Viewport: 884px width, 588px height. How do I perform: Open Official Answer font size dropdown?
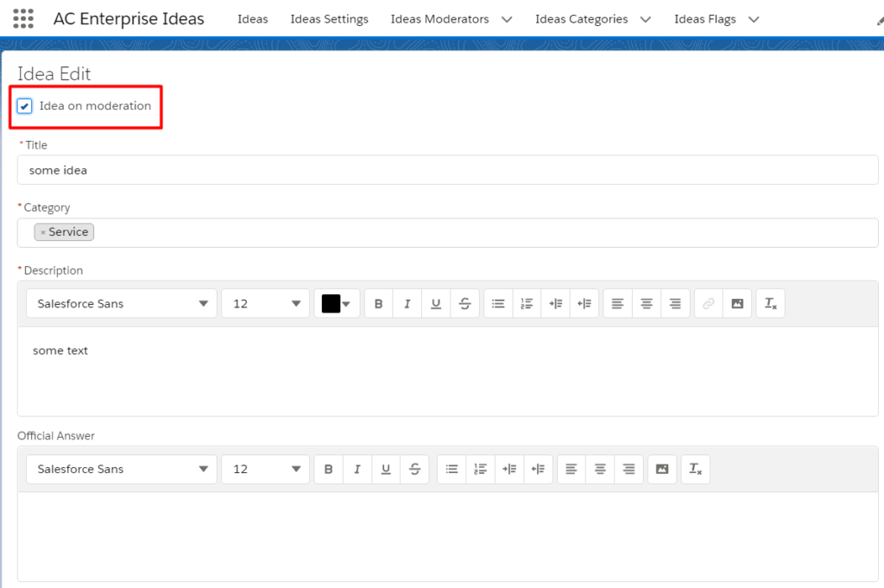click(265, 469)
